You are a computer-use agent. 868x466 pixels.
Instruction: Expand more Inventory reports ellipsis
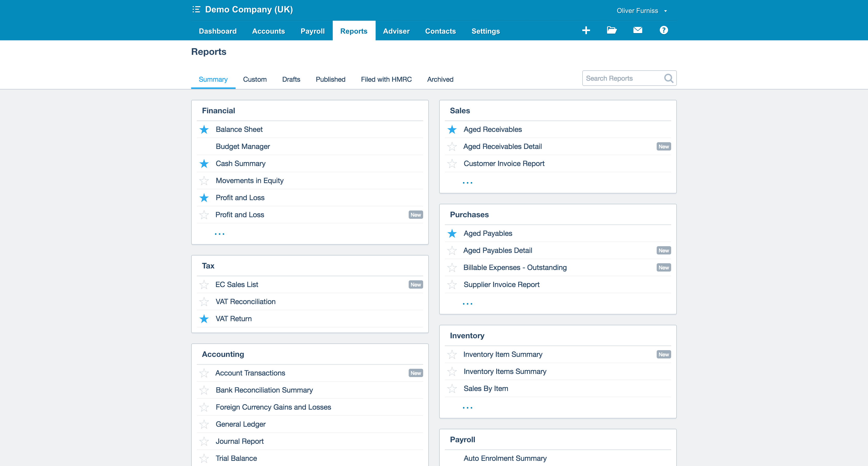pyautogui.click(x=467, y=408)
